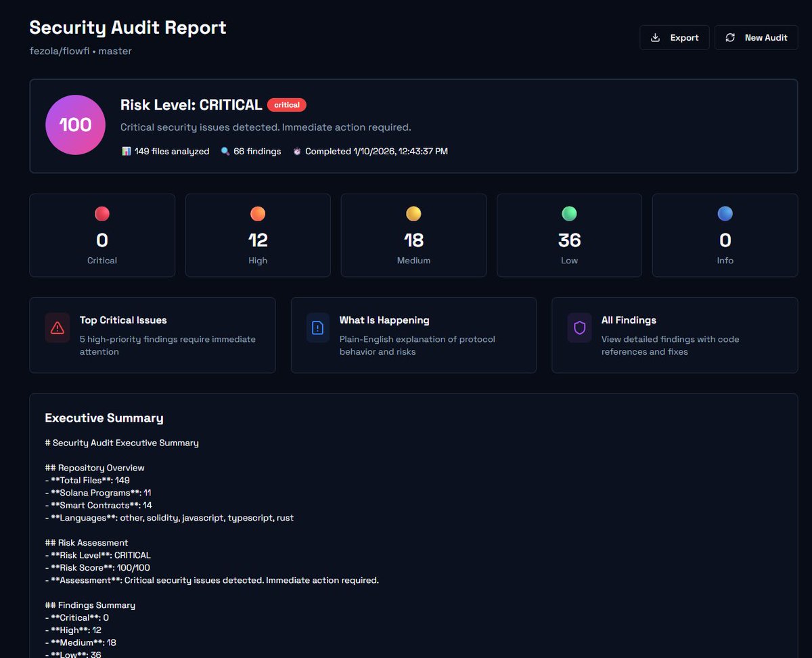Click the Critical: 0 line in Findings Summary
This screenshot has width=812, height=658.
[76, 617]
